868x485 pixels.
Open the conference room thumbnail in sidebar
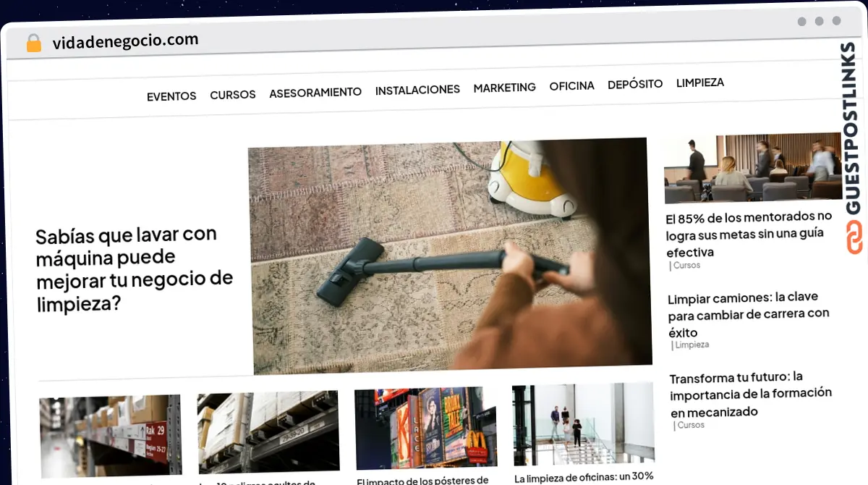click(754, 168)
